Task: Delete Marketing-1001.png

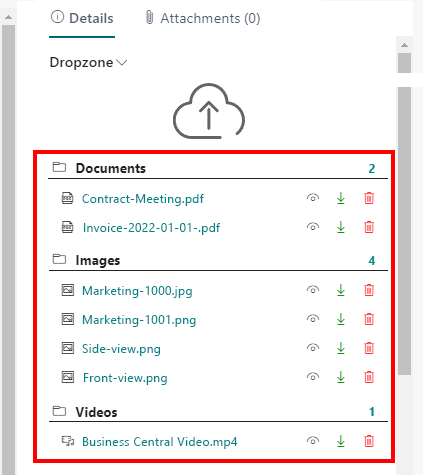Action: click(369, 319)
